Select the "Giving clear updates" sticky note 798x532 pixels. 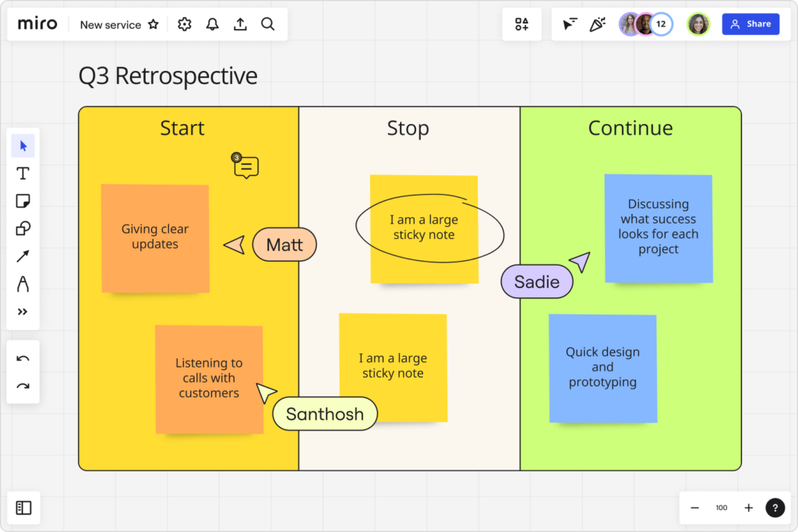click(x=155, y=238)
